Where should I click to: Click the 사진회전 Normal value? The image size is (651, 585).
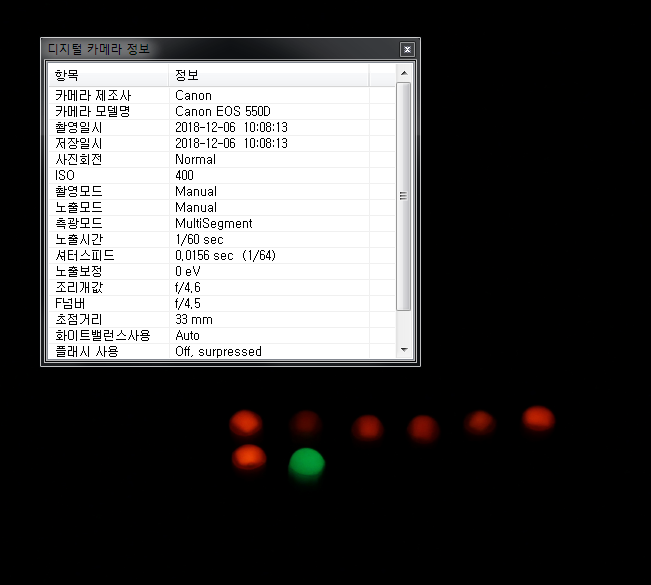(x=195, y=159)
